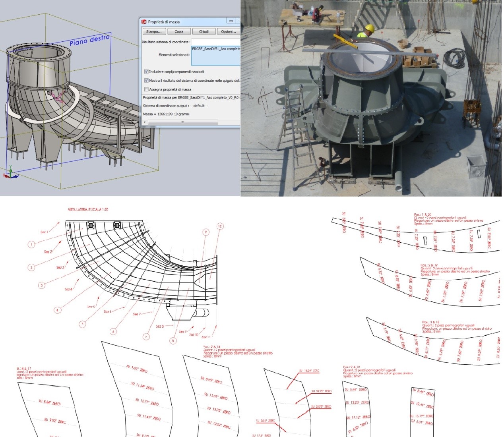Toggle Includere corpi/componenti nascosti checkbox

pyautogui.click(x=146, y=72)
